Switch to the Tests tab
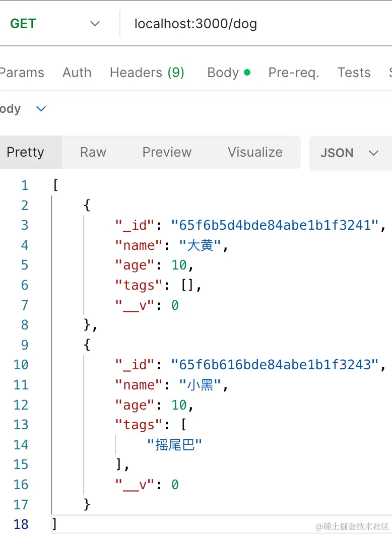The height and width of the screenshot is (534, 392). 354,73
